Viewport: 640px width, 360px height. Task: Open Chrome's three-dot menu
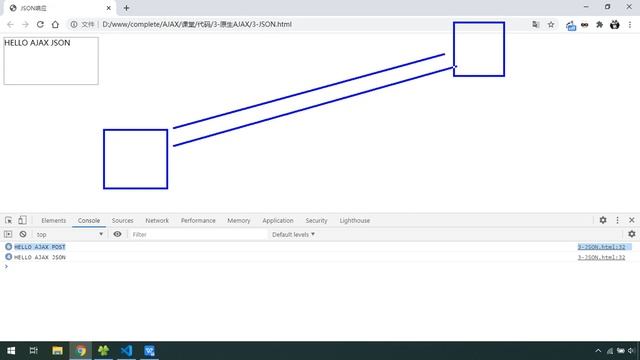click(630, 24)
